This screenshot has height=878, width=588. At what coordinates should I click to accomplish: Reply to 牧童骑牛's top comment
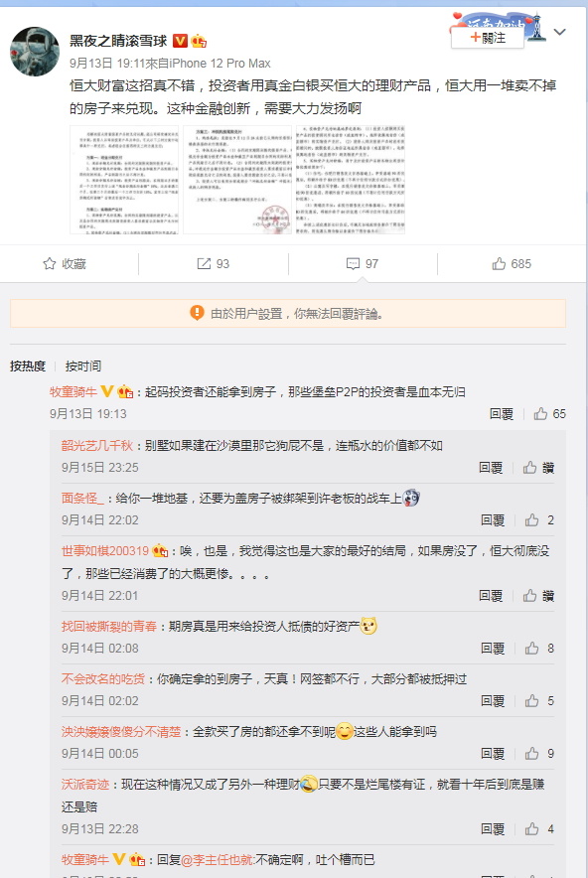[502, 414]
